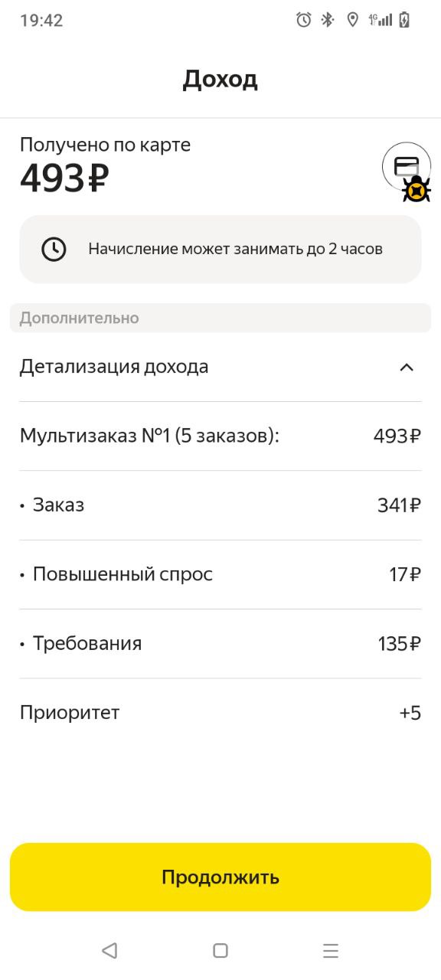Tap the alarm icon in status bar
The image size is (441, 980).
pyautogui.click(x=304, y=20)
